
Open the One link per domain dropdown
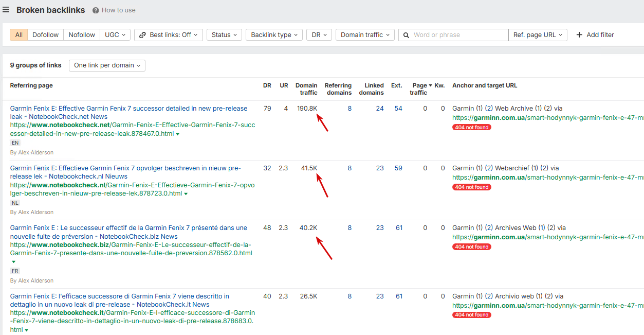pos(107,65)
